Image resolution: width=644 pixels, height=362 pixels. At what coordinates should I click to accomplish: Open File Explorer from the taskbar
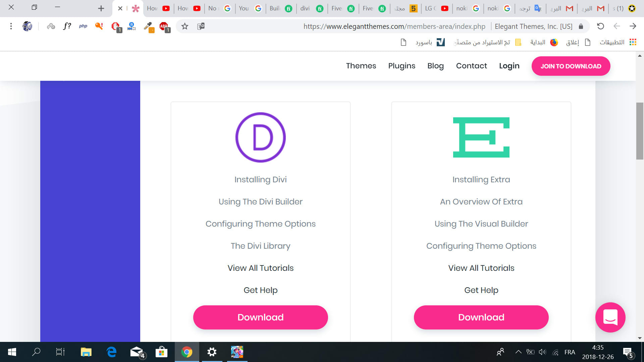(86, 352)
